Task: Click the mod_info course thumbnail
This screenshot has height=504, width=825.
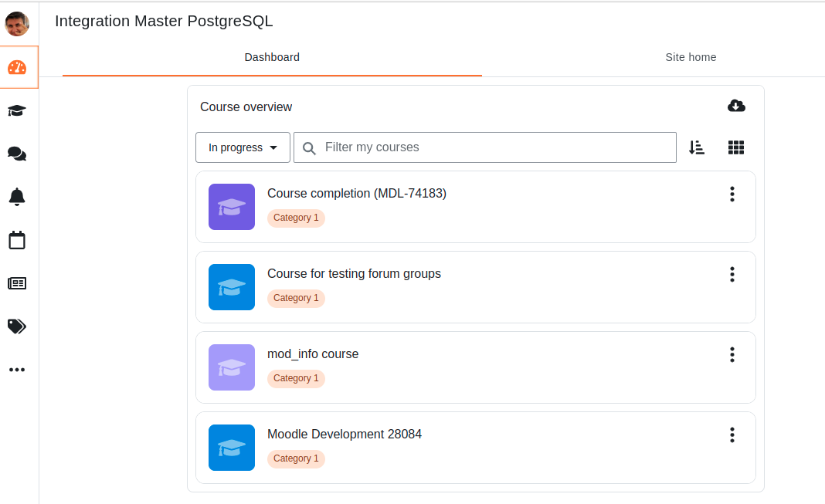Action: (232, 367)
